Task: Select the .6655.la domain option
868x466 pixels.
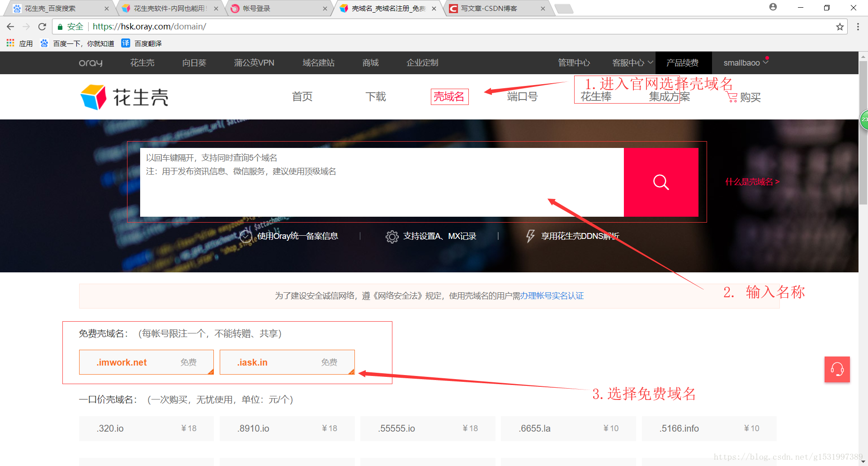Action: [x=568, y=428]
